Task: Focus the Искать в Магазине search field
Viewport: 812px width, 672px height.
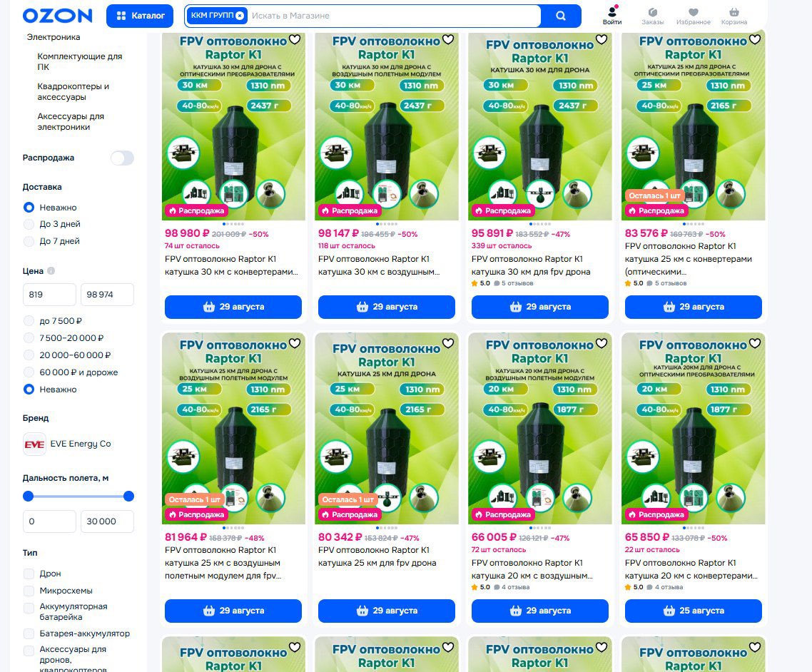Action: point(395,16)
